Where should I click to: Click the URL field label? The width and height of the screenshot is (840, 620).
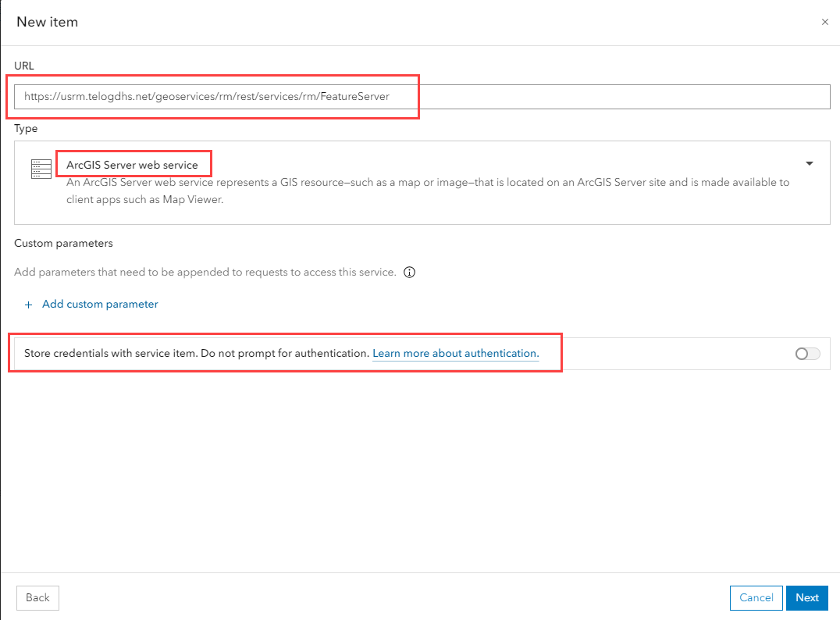[24, 66]
